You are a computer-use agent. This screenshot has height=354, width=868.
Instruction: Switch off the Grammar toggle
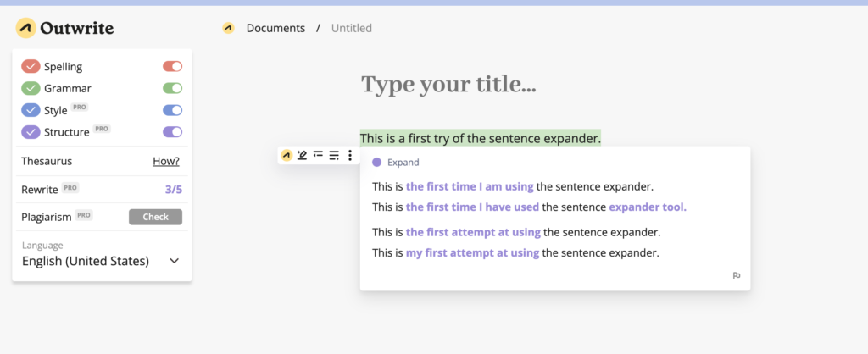(x=172, y=88)
